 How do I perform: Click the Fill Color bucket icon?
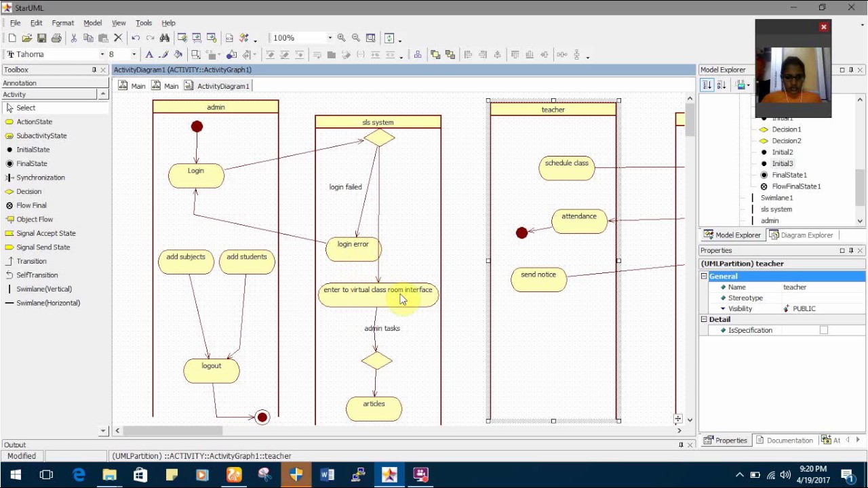pos(178,55)
